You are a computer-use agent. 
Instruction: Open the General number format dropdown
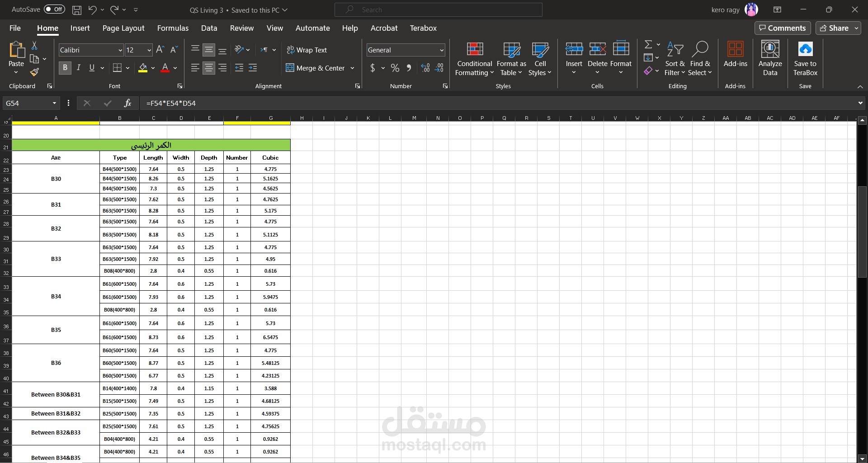(442, 50)
